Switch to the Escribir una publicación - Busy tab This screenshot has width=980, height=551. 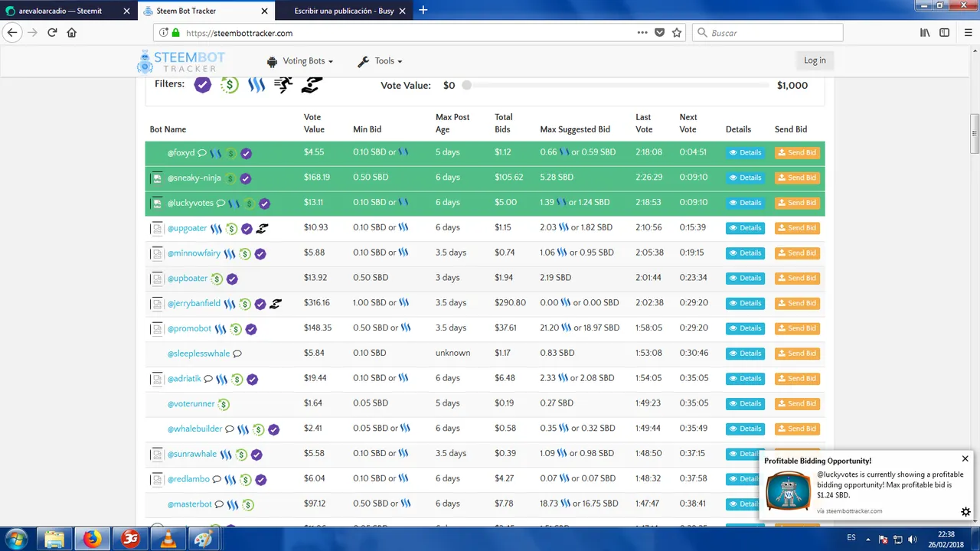pyautogui.click(x=343, y=11)
